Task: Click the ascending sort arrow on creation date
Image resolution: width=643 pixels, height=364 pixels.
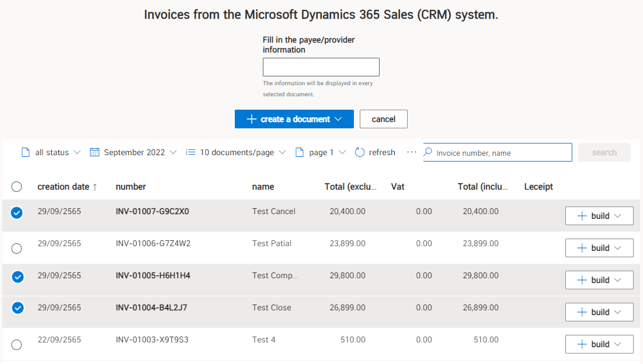Action: tap(96, 186)
